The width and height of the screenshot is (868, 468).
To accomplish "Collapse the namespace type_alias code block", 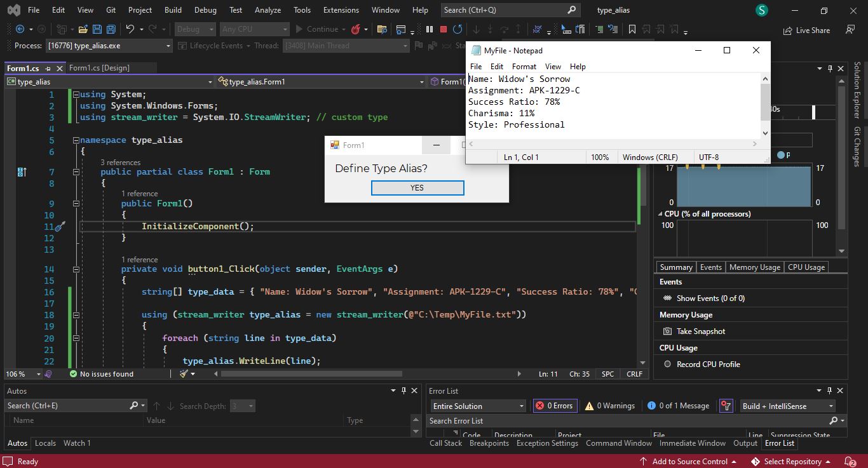I will 76,140.
